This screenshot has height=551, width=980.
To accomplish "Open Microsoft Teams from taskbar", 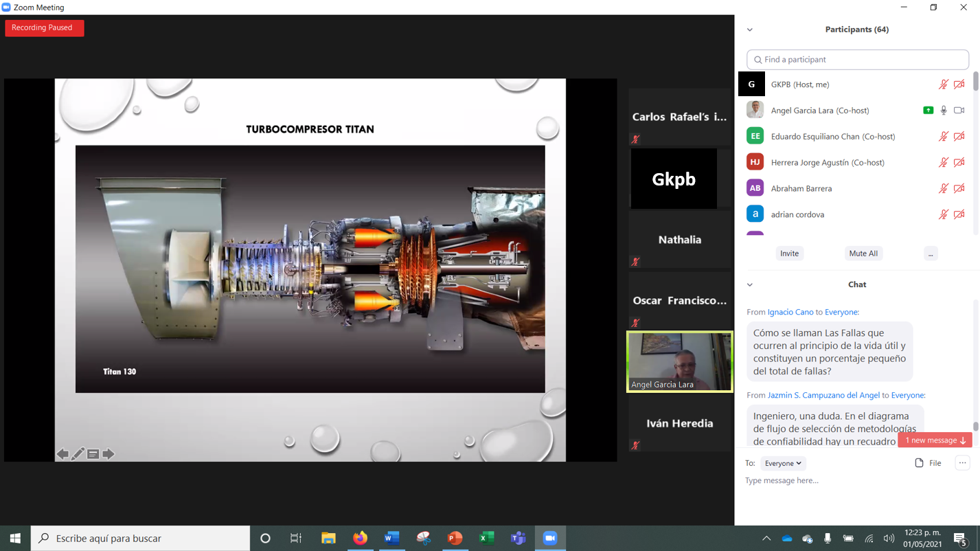I will tap(518, 539).
